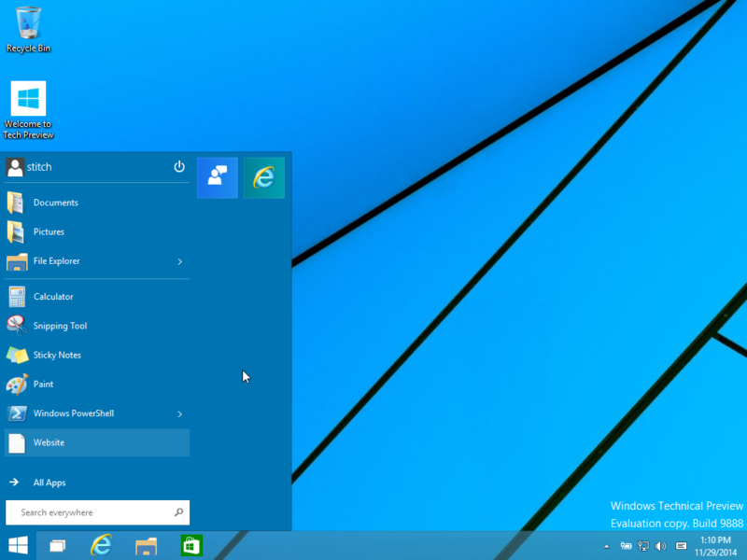Viewport: 747px width, 560px height.
Task: Show hidden icons in the system tray
Action: tap(606, 545)
